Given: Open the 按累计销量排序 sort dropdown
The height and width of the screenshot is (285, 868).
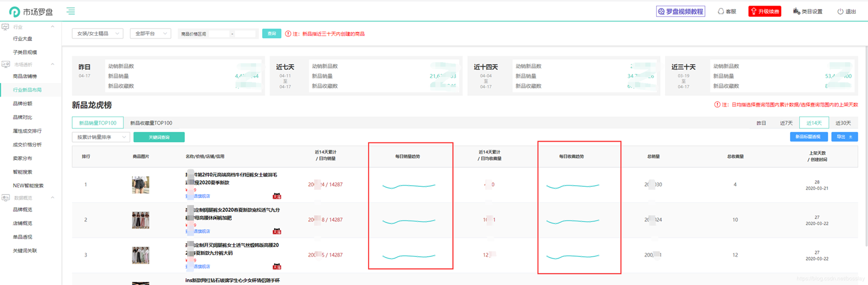Looking at the screenshot, I should point(101,137).
